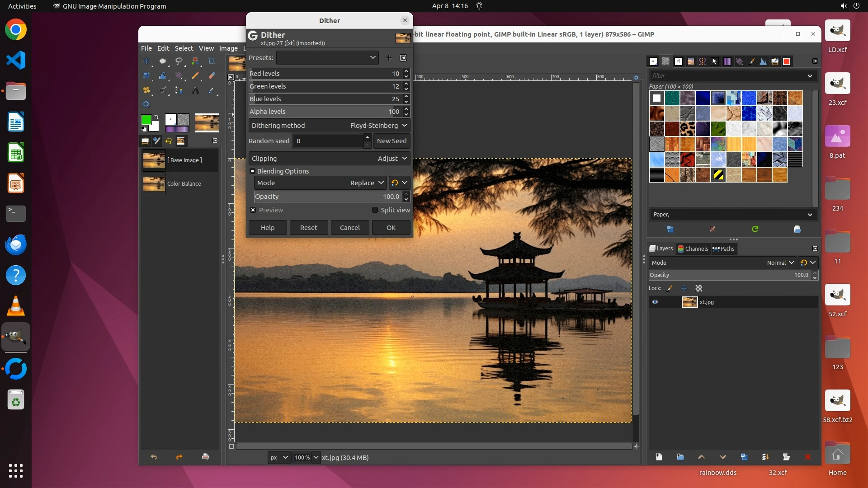Swap foreground and background colors

tap(156, 117)
